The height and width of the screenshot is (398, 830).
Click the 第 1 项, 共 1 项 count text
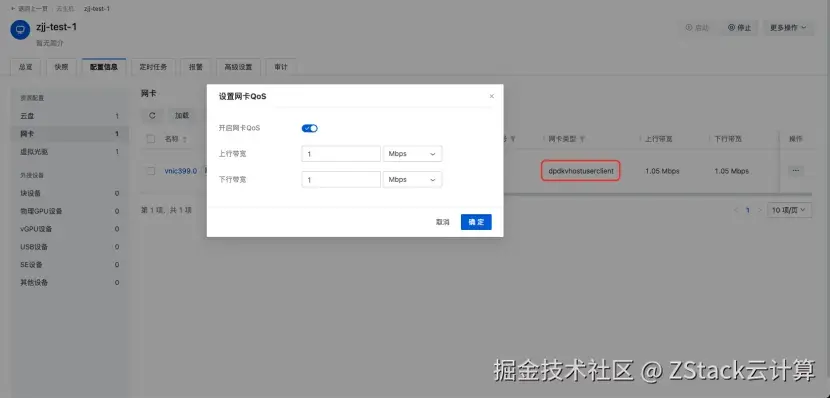(x=166, y=210)
